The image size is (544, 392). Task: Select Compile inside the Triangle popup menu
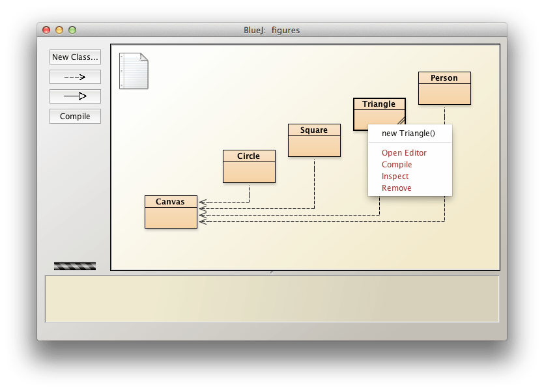[x=396, y=164]
